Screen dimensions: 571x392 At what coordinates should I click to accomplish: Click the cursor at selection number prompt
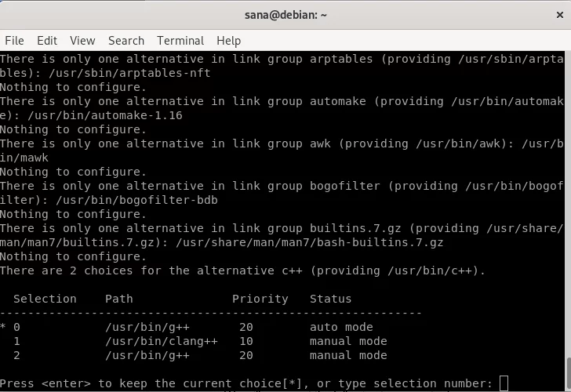(x=504, y=383)
